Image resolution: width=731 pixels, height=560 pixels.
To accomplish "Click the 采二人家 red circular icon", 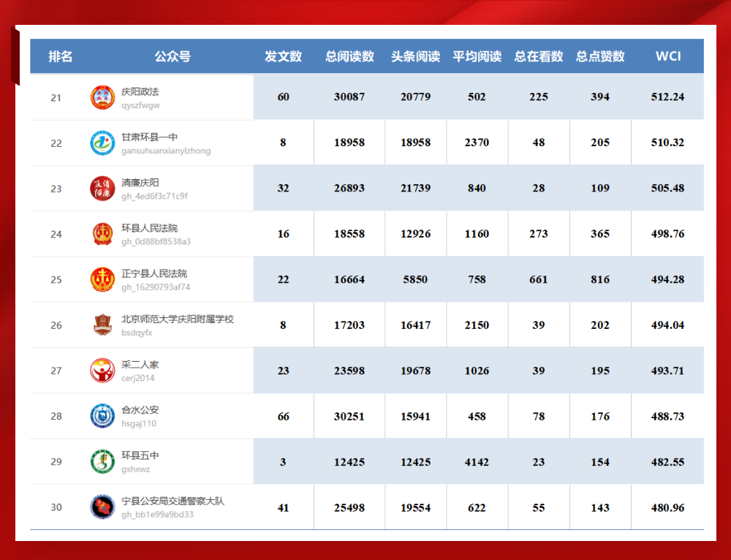I will tap(102, 371).
